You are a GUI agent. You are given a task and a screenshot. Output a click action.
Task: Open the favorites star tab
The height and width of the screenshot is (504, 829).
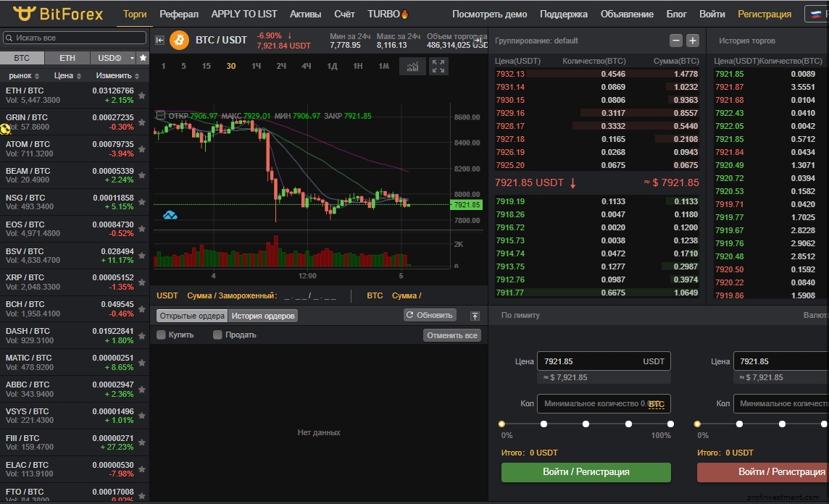(143, 58)
